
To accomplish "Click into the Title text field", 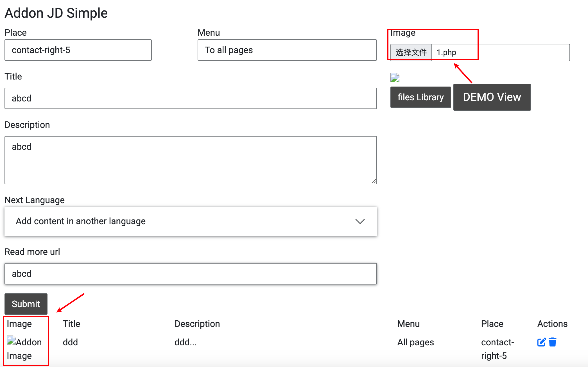I will [191, 98].
